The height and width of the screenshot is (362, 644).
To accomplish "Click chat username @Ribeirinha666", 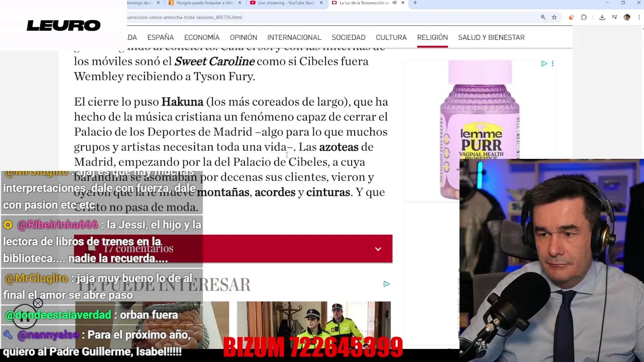I will click(x=57, y=225).
